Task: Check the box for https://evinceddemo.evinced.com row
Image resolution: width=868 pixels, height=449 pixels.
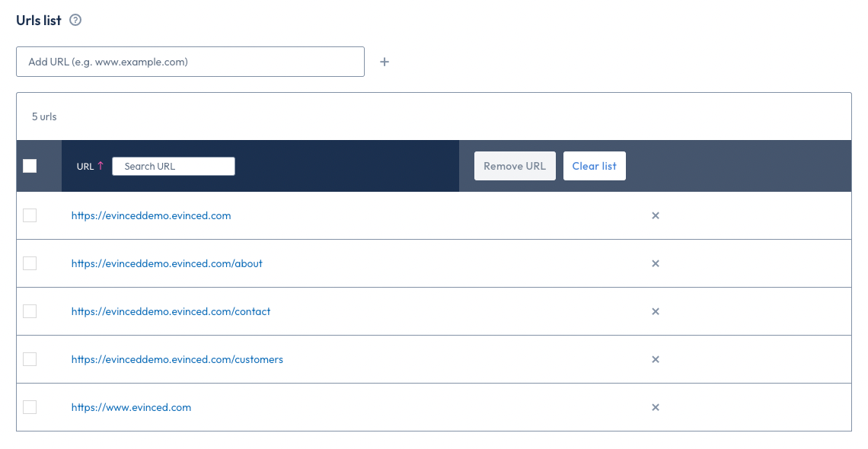Action: click(30, 215)
